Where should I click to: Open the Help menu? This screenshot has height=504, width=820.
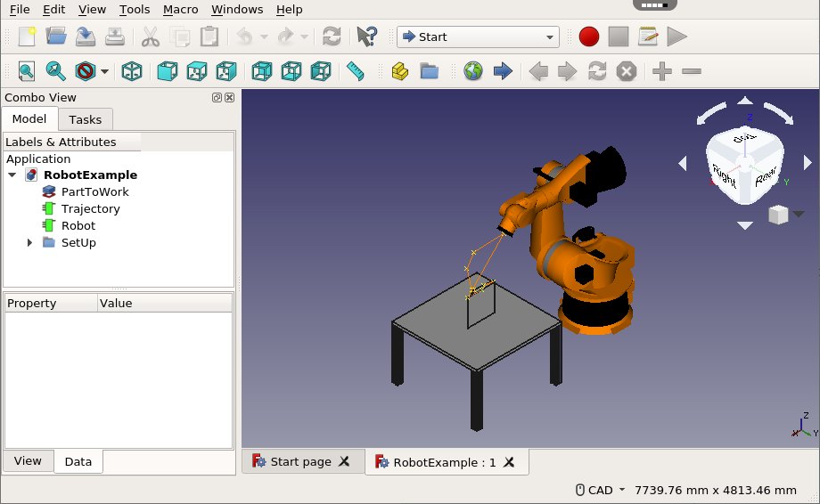pyautogui.click(x=289, y=10)
